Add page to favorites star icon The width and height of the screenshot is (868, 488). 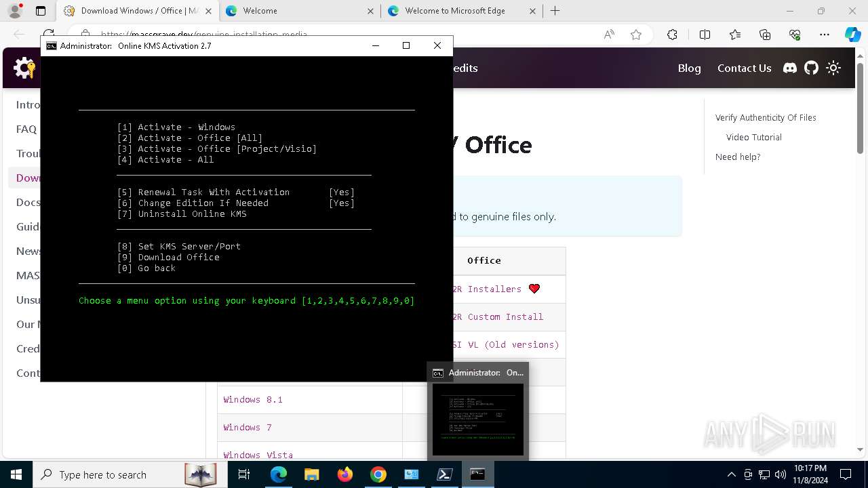coord(636,35)
